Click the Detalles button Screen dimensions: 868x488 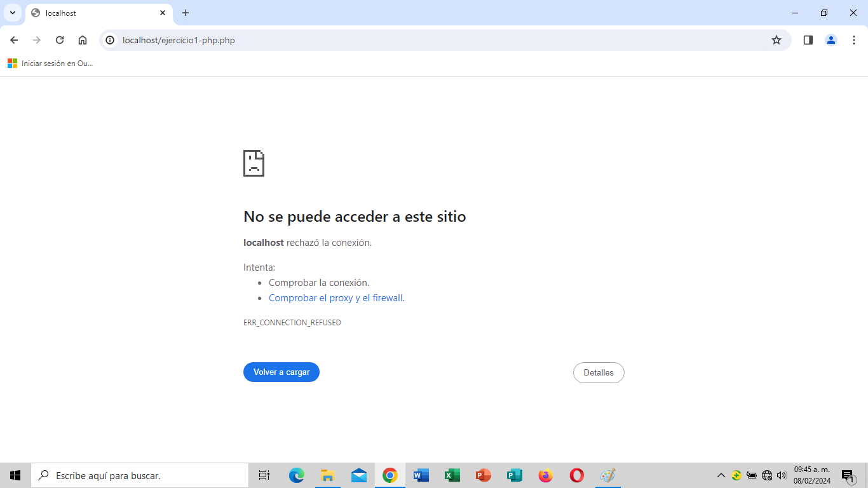(x=598, y=373)
